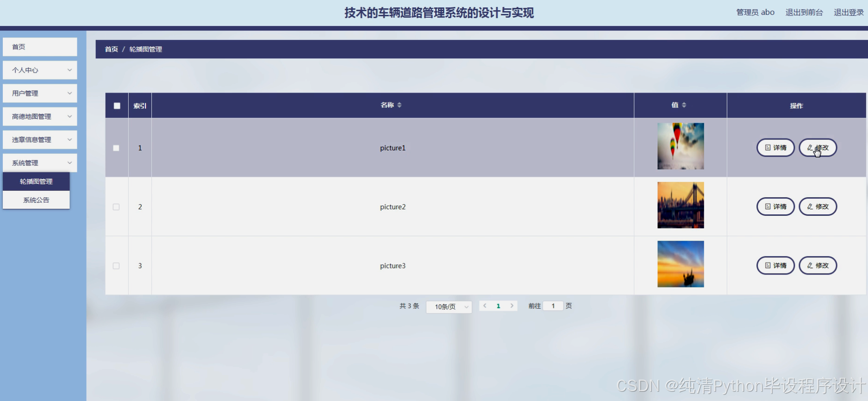Click 详情 button for picture1
This screenshot has height=401, width=868.
click(775, 148)
